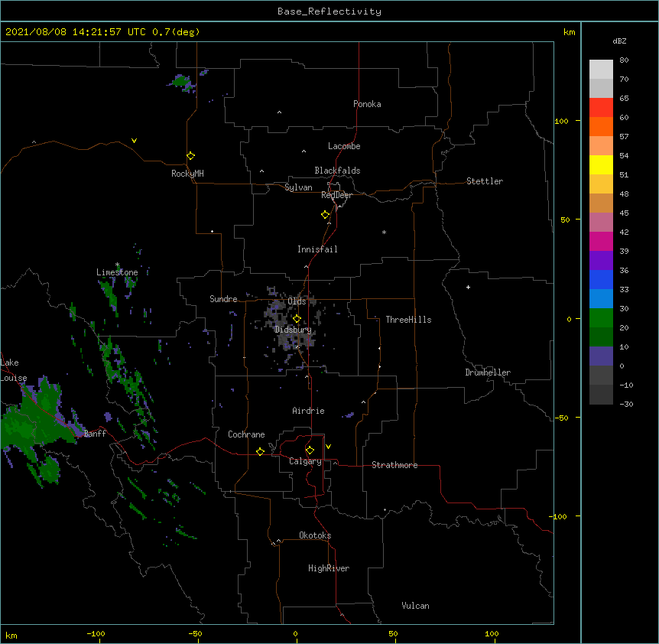Click the Banff label
This screenshot has width=659, height=644.
tap(95, 434)
